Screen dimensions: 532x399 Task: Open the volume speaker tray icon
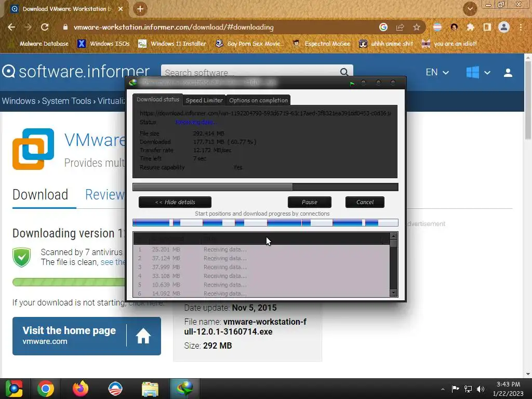click(x=481, y=389)
